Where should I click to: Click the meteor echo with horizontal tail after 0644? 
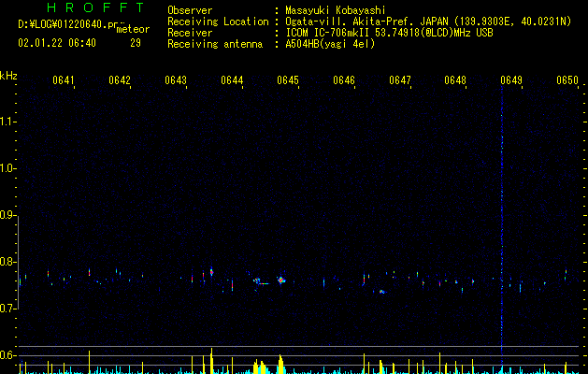260,281
